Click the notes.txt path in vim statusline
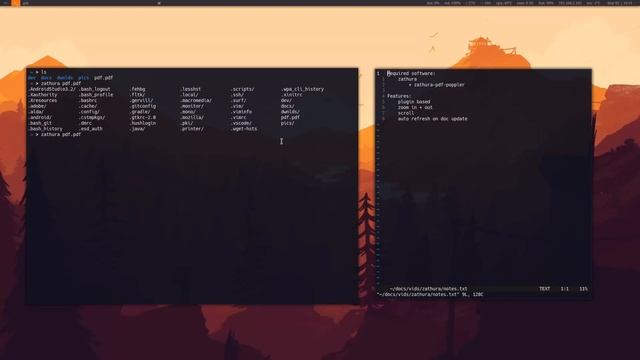 pos(428,289)
